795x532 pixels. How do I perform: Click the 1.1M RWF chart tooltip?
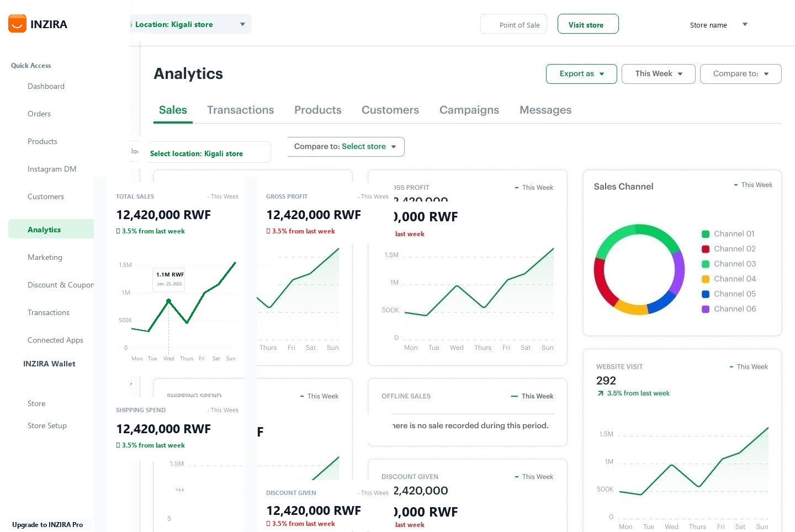[x=169, y=279]
